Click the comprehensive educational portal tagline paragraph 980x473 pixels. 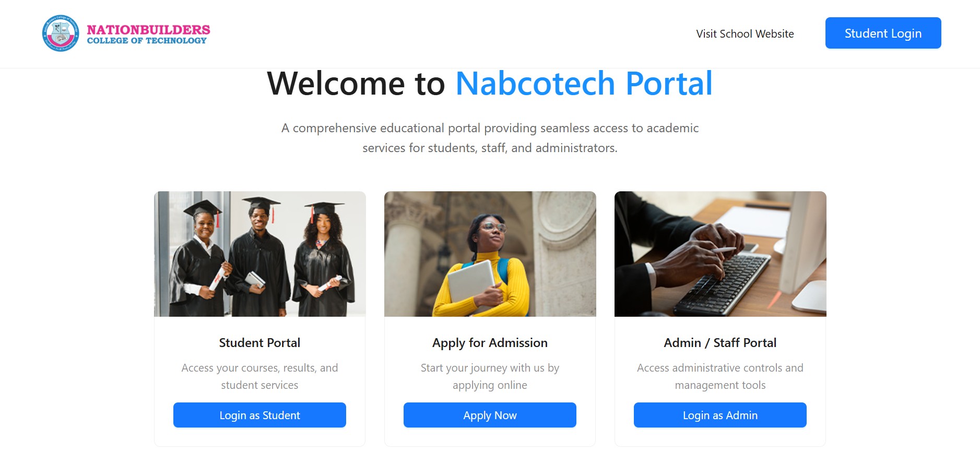click(490, 138)
